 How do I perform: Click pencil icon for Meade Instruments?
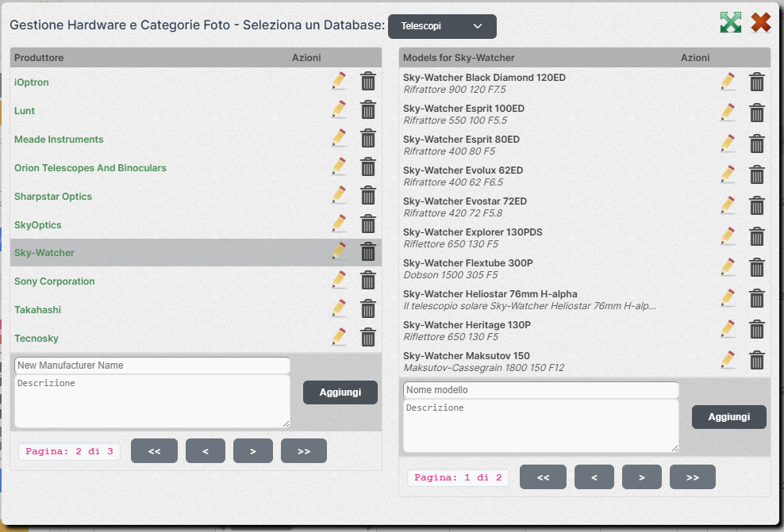point(339,139)
